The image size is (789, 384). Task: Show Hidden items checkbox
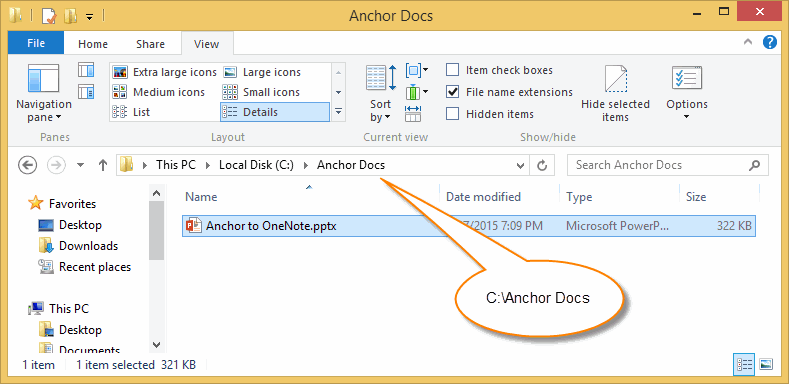coord(453,114)
